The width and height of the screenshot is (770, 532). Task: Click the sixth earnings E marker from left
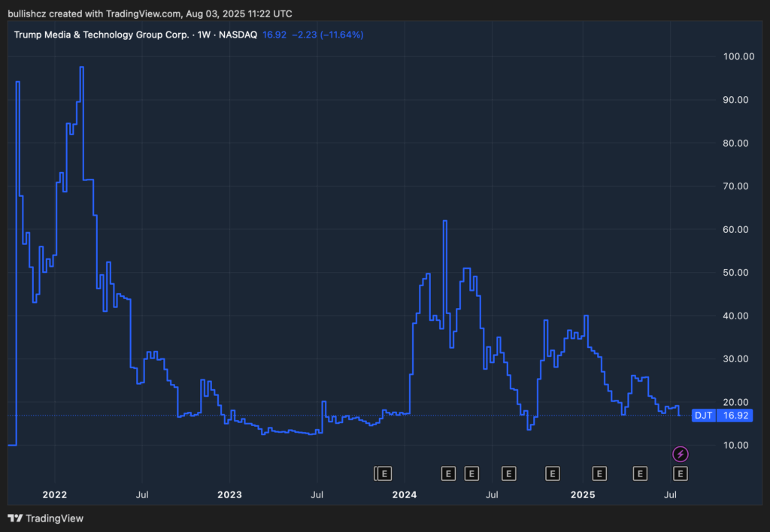click(599, 473)
